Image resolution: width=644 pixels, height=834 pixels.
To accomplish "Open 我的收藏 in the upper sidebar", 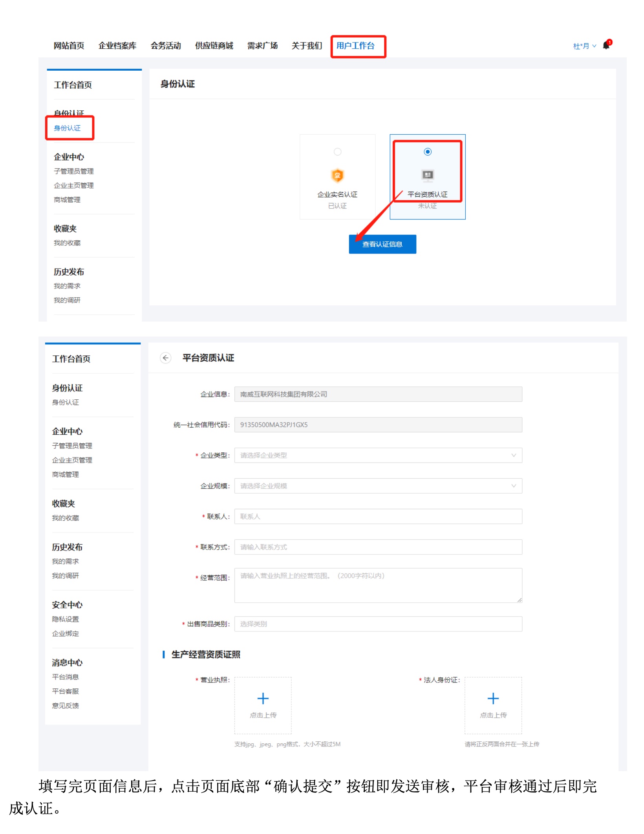I will tap(67, 243).
